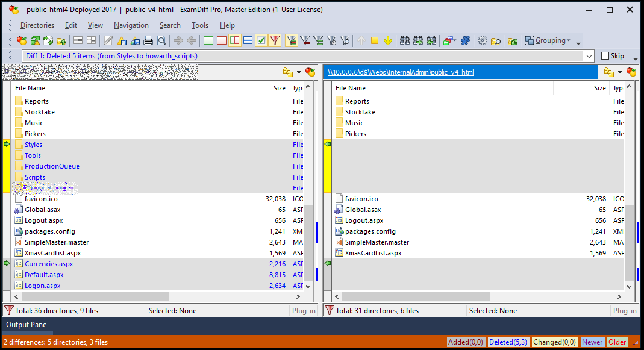644x350 pixels.
Task: Click the pencil Edit toolbar icon
Action: click(108, 40)
